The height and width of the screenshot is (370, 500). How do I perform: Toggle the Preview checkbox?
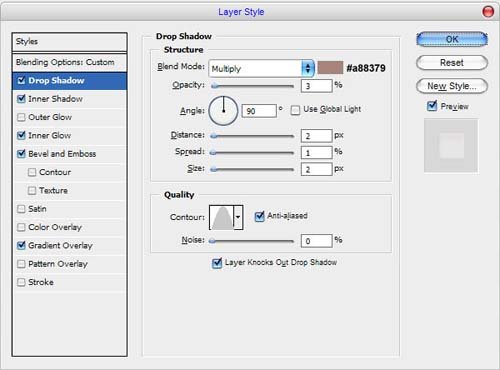(432, 106)
